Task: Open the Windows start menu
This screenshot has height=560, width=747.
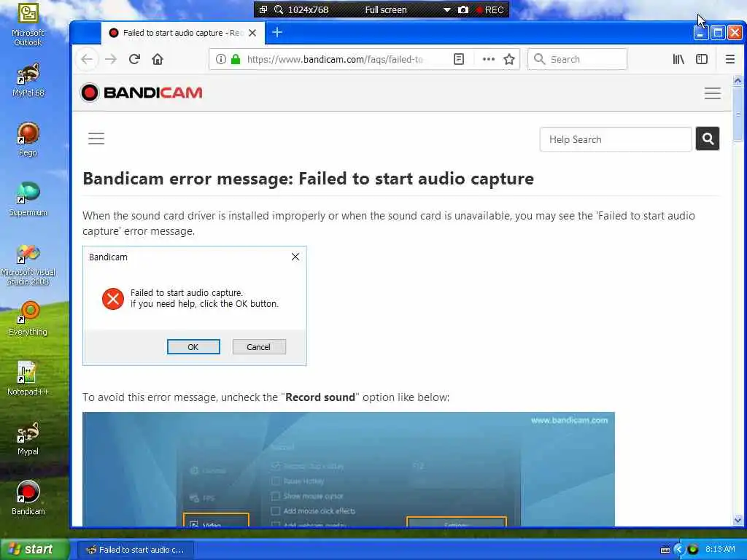Action: click(x=34, y=549)
